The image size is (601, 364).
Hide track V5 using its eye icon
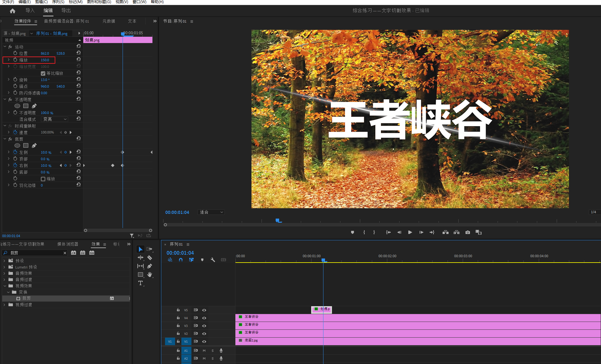pos(204,310)
